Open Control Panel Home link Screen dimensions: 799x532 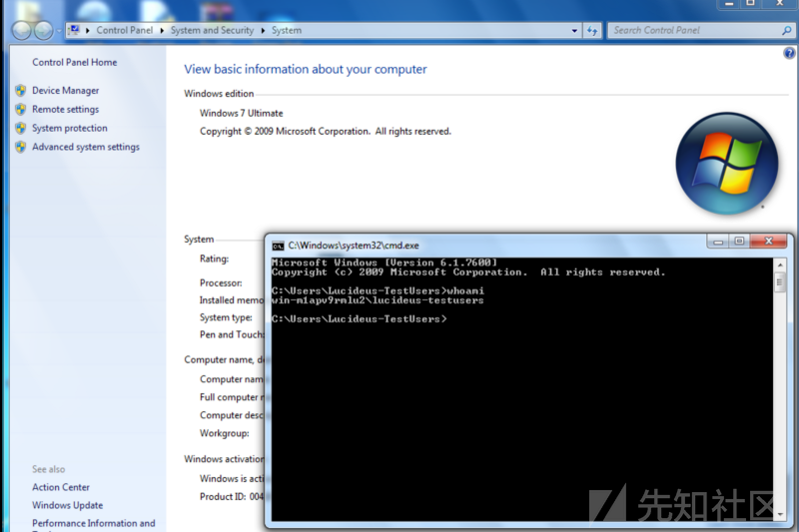[x=74, y=62]
